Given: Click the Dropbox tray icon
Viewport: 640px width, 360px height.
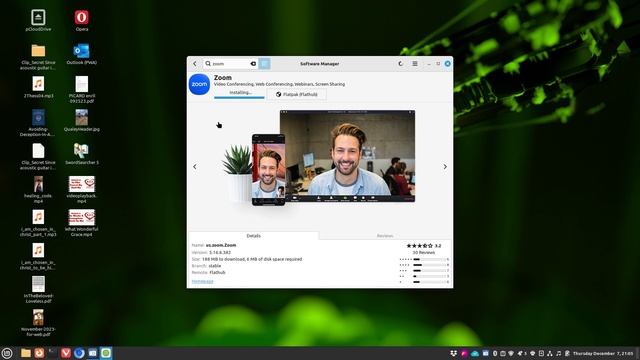Looking at the screenshot, I should point(453,353).
